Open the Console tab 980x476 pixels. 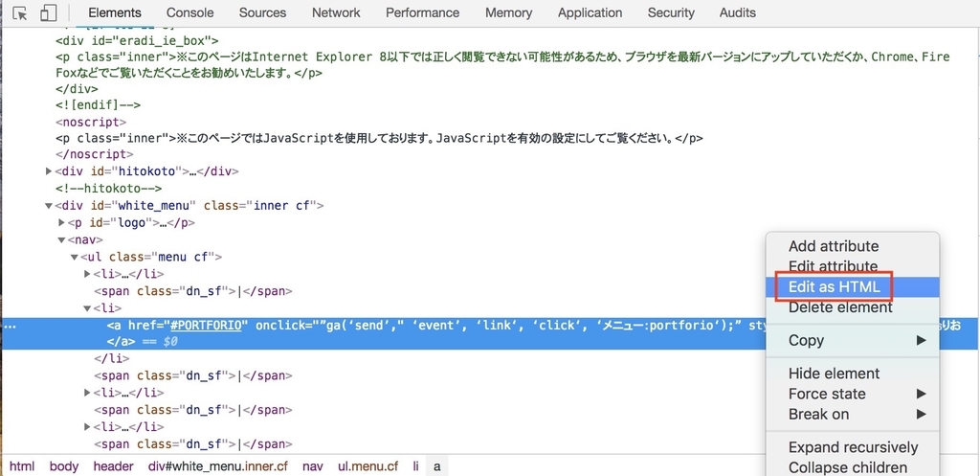pyautogui.click(x=190, y=12)
